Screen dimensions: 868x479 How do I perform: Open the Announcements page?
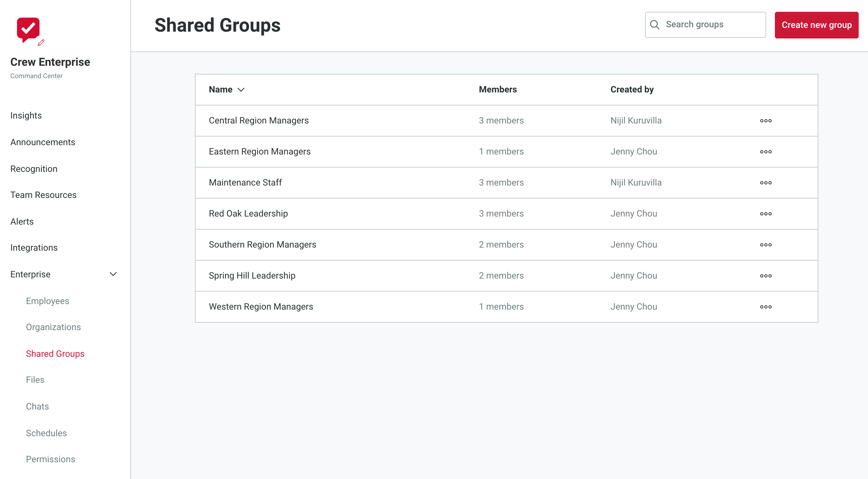43,142
